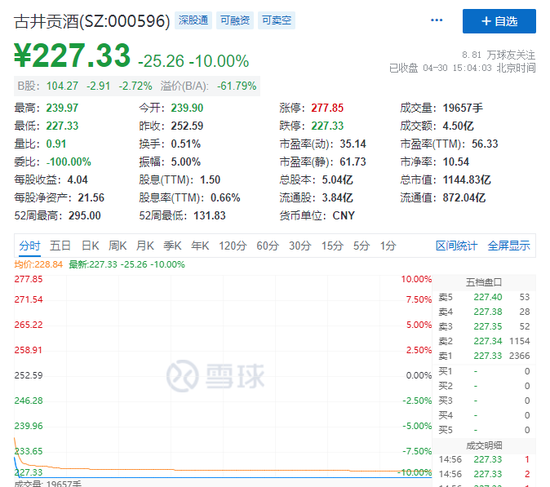Click the 昨收 value 252.59
The height and width of the screenshot is (487, 550).
point(187,126)
